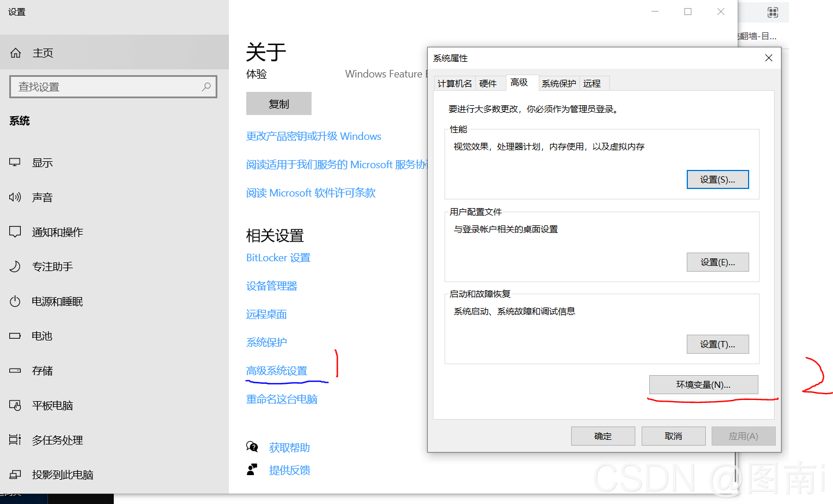833x504 pixels.
Task: Open the Focus assist moon icon
Action: (15, 266)
